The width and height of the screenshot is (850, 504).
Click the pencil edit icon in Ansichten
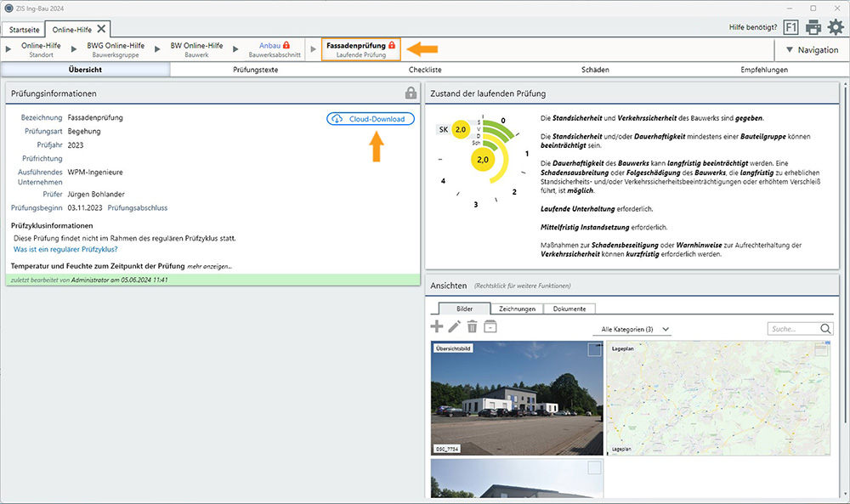pos(455,326)
